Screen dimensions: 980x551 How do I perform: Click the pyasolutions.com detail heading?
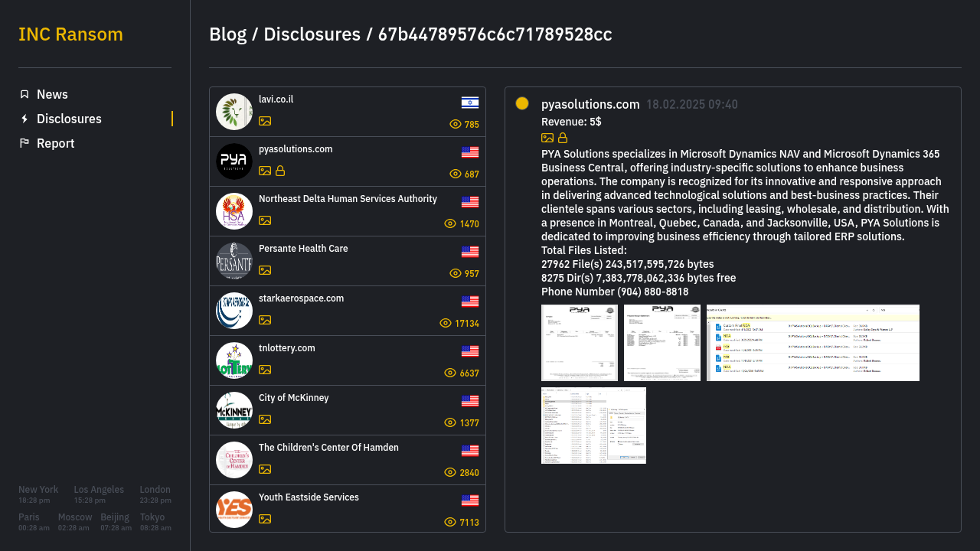point(590,104)
